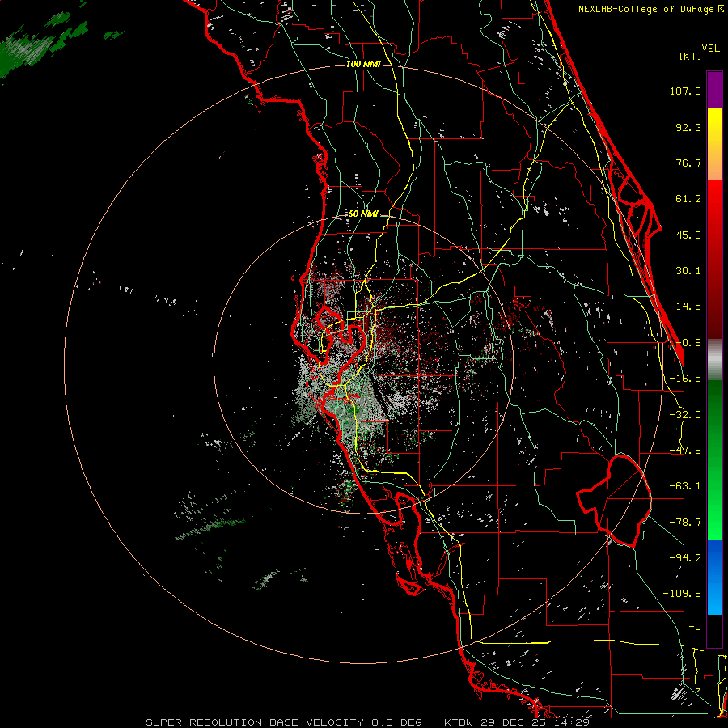
Task: Pick the yellow-orange segment of the color bar
Action: tap(714, 144)
